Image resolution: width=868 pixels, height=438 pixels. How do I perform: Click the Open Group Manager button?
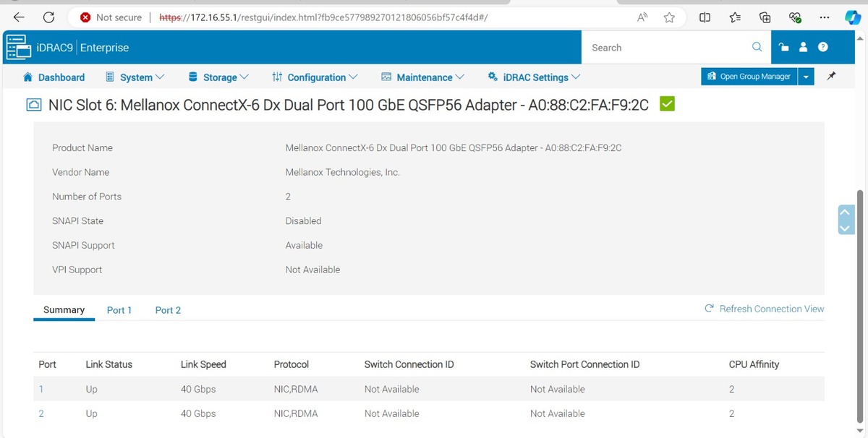click(749, 77)
